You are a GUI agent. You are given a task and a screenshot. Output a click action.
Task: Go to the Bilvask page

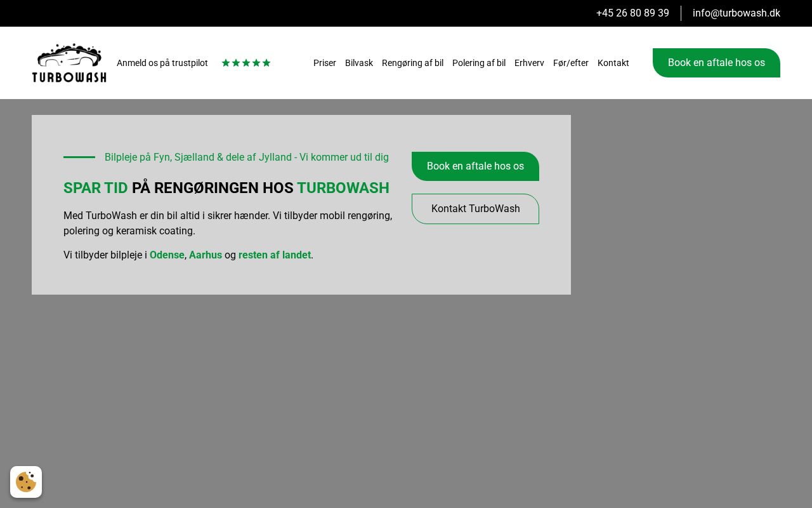click(359, 63)
